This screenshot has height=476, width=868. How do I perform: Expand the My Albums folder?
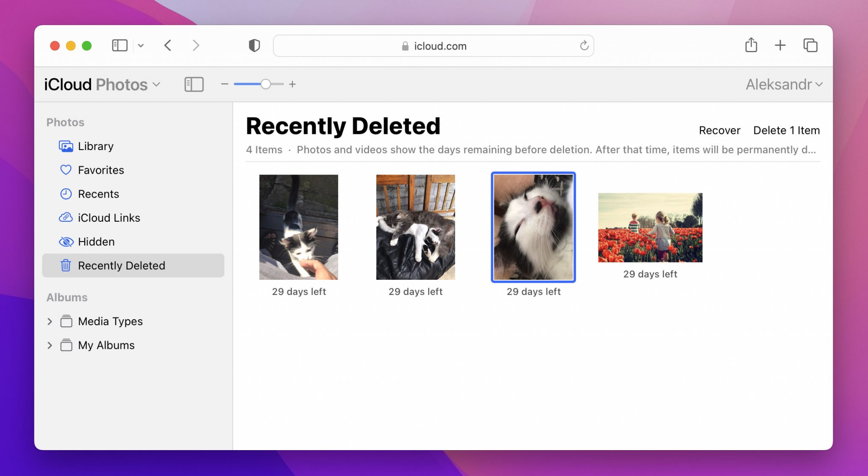point(50,345)
